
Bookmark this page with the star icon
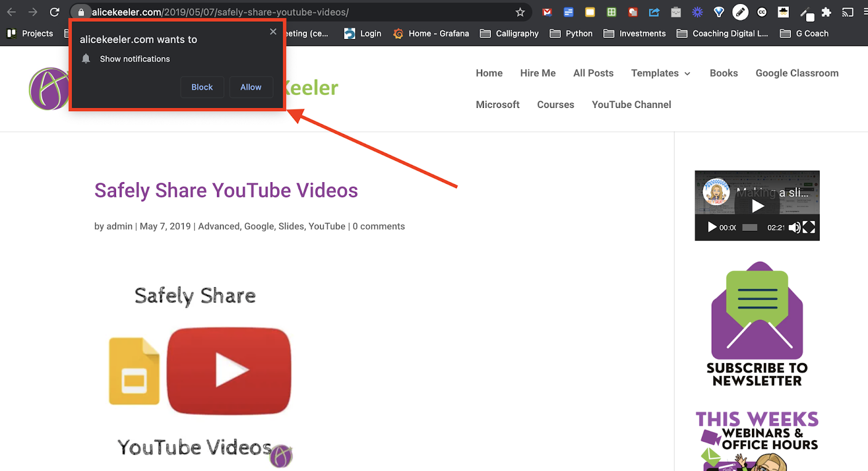coord(520,12)
